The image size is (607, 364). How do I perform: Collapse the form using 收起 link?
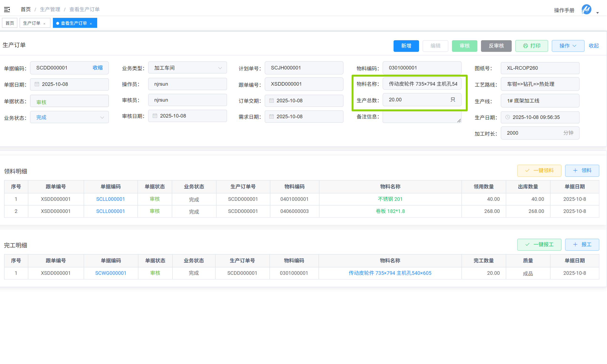pos(593,46)
